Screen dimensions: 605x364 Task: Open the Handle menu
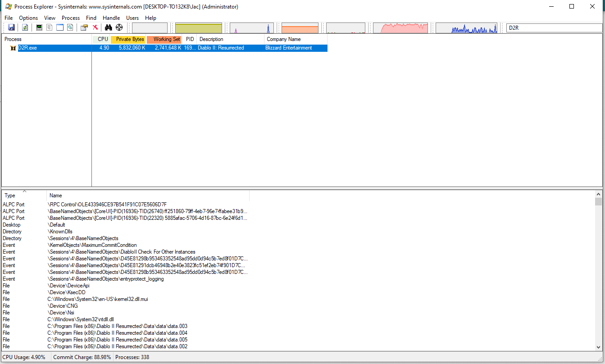[111, 18]
